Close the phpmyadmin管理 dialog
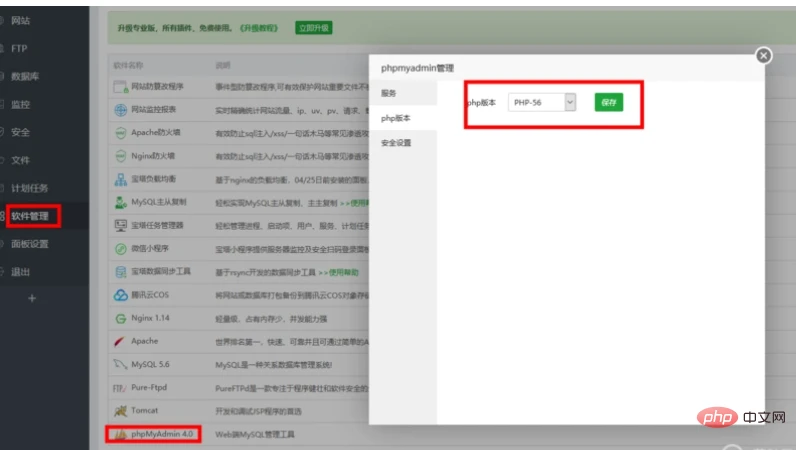Viewport: 796px width, 450px height. 763,55
